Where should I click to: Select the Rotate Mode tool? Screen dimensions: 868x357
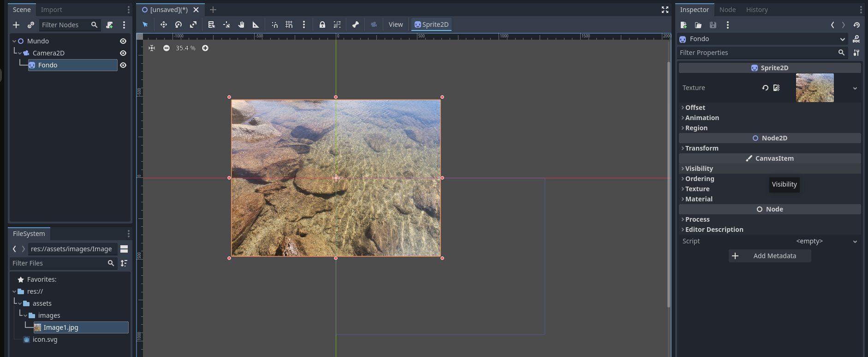click(178, 24)
